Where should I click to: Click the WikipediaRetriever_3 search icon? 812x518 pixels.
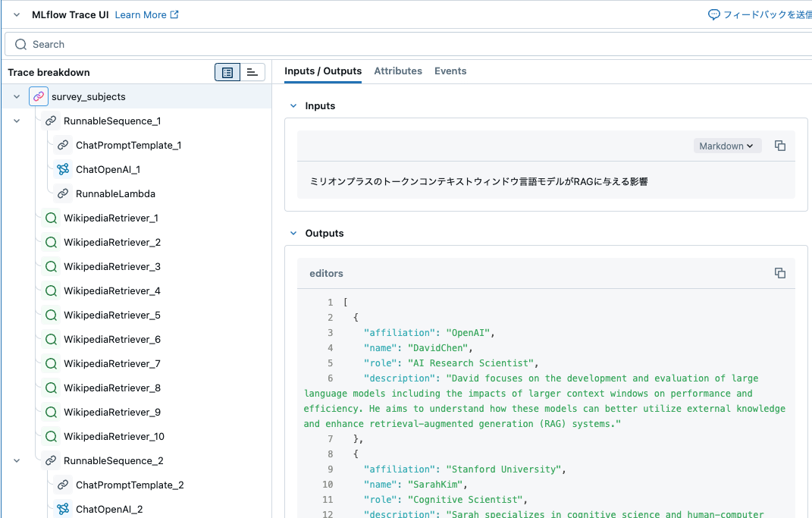click(x=51, y=267)
